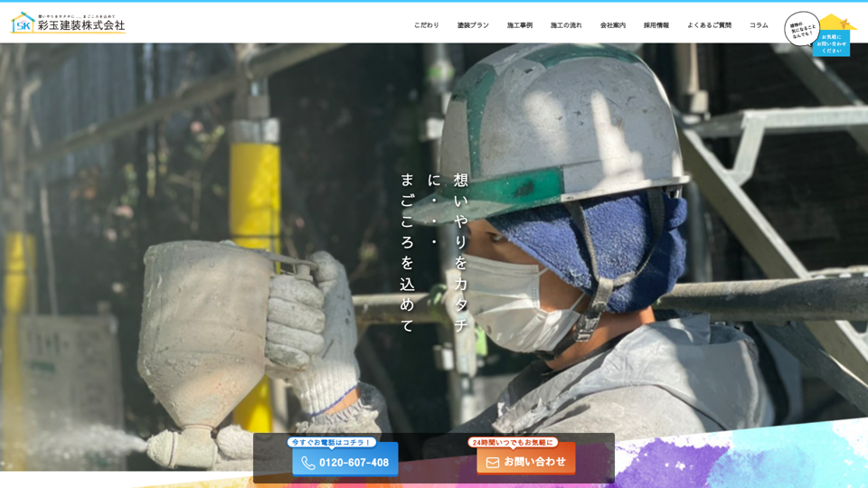The image size is (868, 488).
Task: Click the 24時間いつでもお気軽に label bubble
Action: point(512,442)
